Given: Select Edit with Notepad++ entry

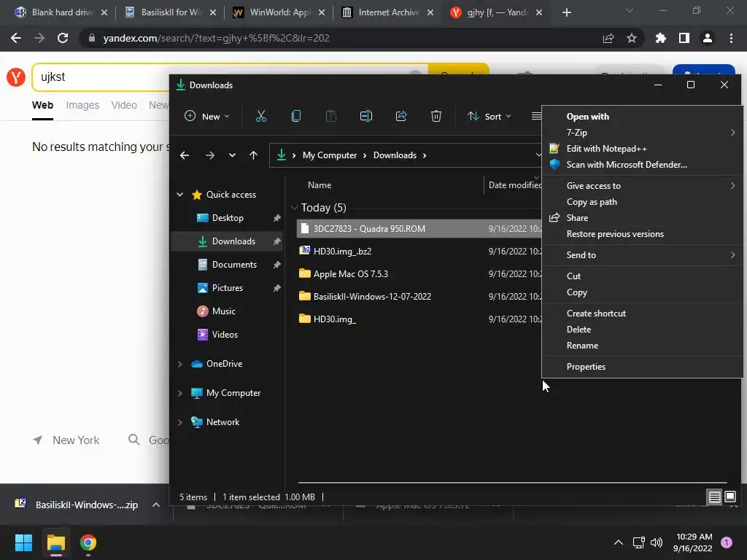Looking at the screenshot, I should (x=642, y=149).
